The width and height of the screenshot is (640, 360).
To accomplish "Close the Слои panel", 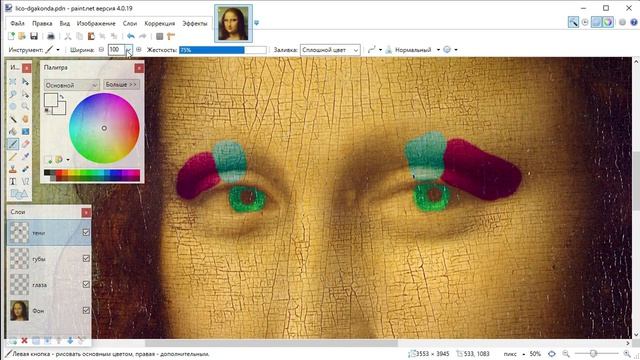I will pos(86,212).
